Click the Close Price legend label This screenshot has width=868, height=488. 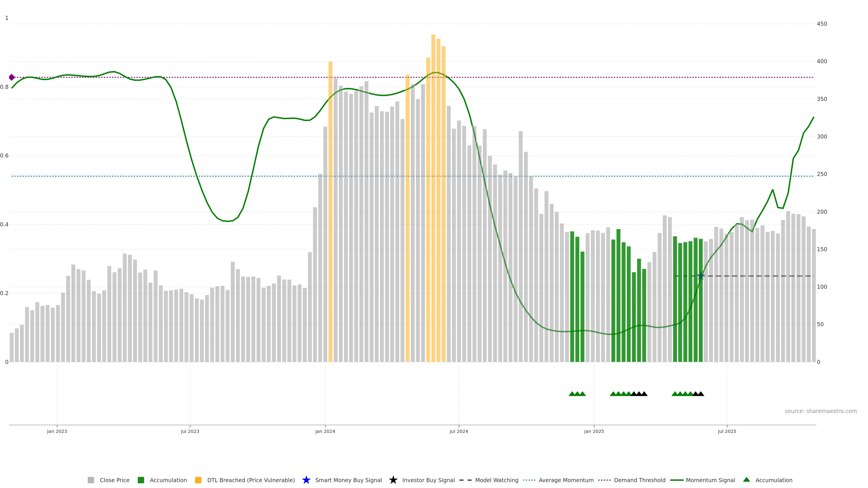click(x=115, y=480)
